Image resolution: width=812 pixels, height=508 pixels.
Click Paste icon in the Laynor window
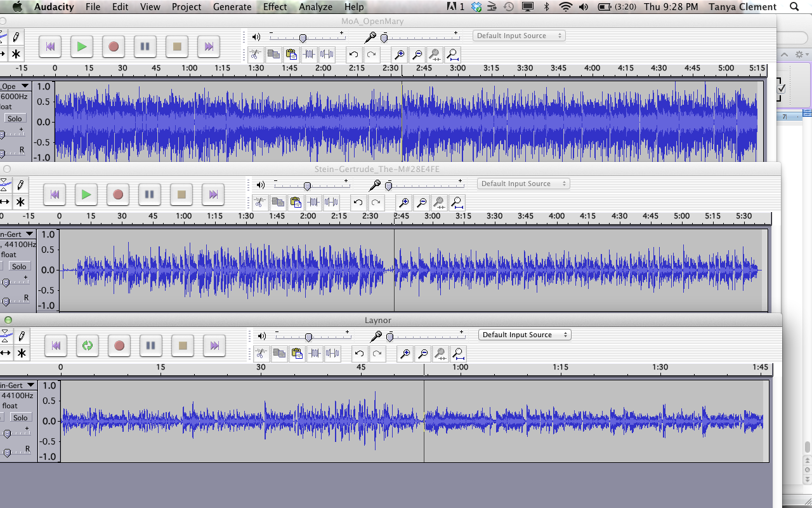click(x=296, y=354)
